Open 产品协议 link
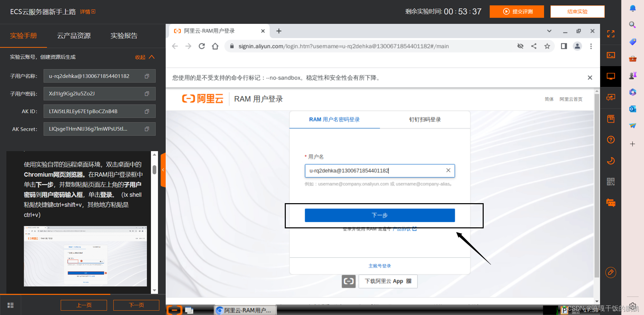The height and width of the screenshot is (315, 644). click(404, 229)
